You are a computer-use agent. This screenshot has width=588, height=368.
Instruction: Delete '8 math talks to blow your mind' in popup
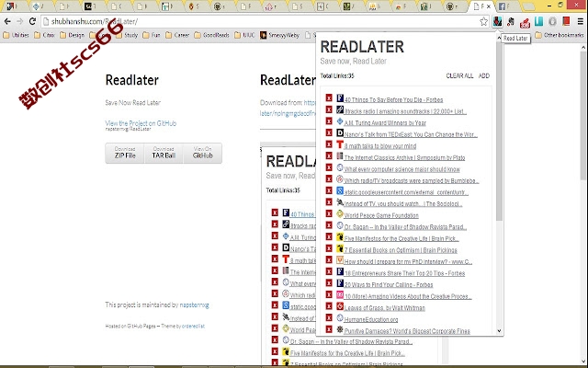pos(329,144)
